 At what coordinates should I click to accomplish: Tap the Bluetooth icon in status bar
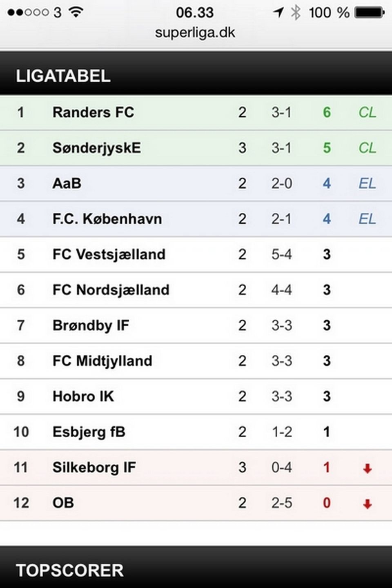tap(295, 12)
